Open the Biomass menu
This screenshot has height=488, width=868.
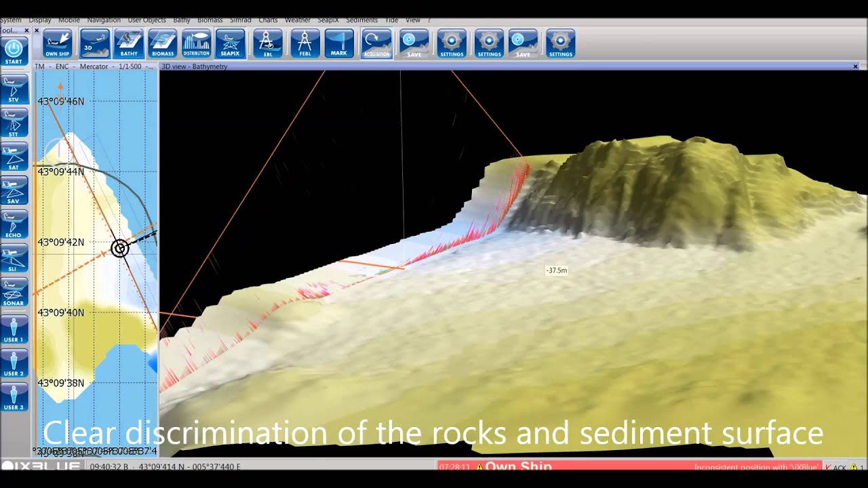coord(210,20)
